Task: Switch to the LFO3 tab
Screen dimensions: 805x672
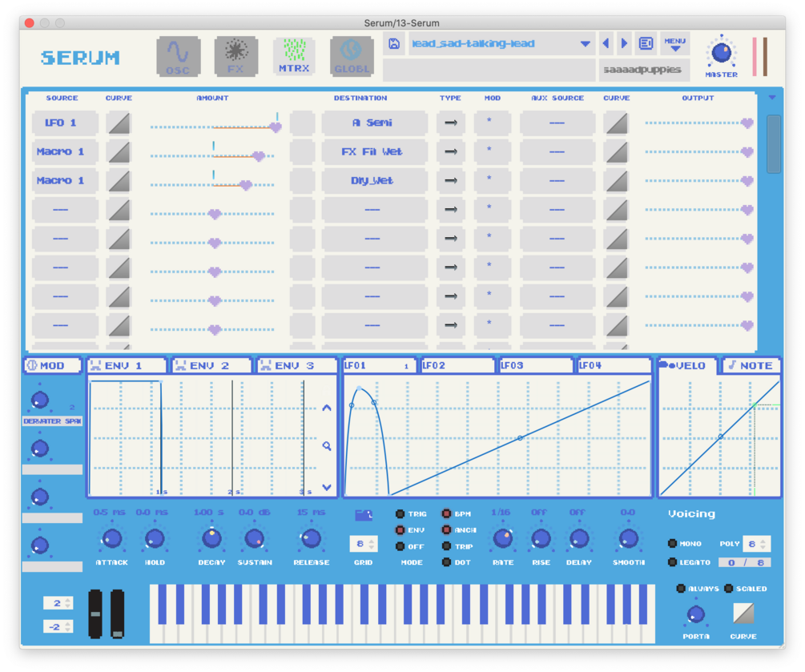Action: pos(536,365)
